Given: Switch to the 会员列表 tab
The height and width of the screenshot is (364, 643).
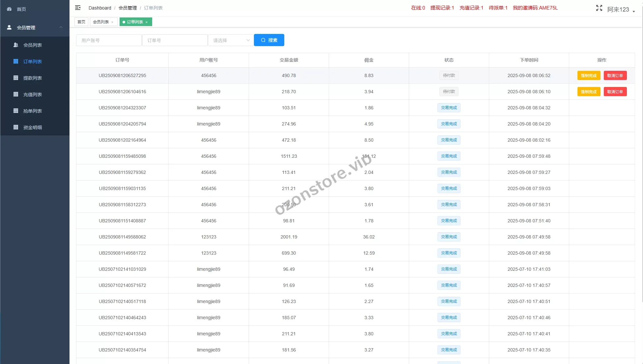Looking at the screenshot, I should click(101, 22).
